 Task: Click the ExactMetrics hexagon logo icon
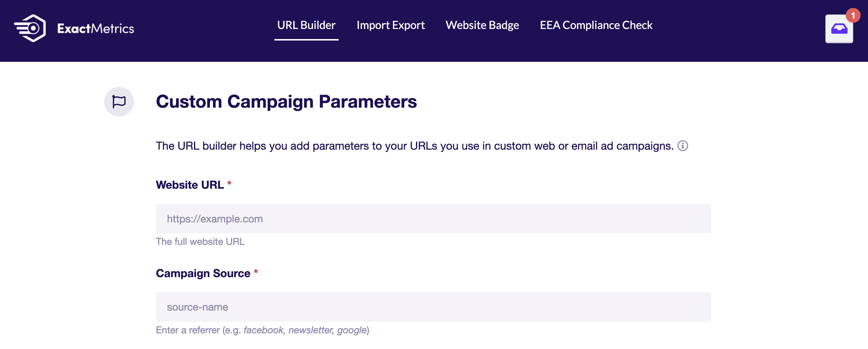(30, 28)
